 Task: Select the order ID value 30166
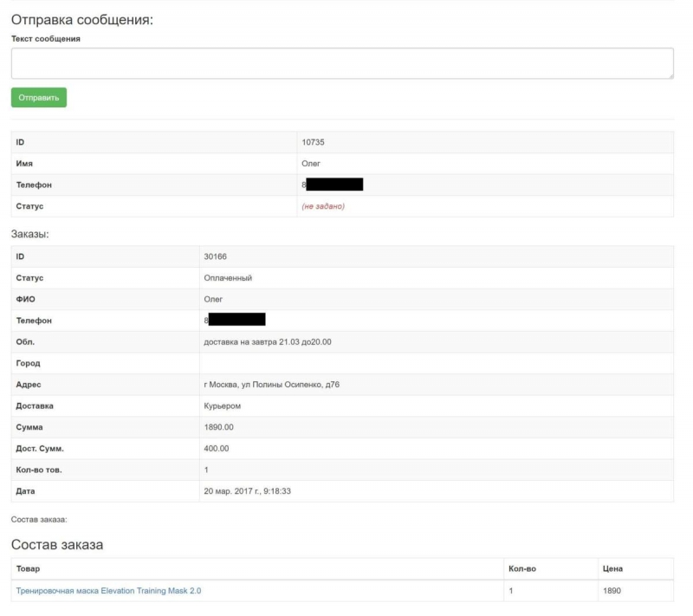(x=215, y=256)
